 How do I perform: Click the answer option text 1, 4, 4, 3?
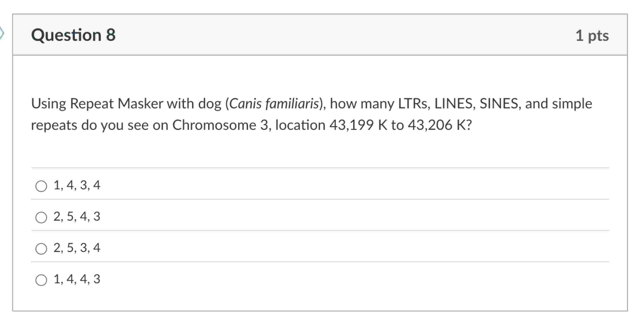[x=77, y=280]
